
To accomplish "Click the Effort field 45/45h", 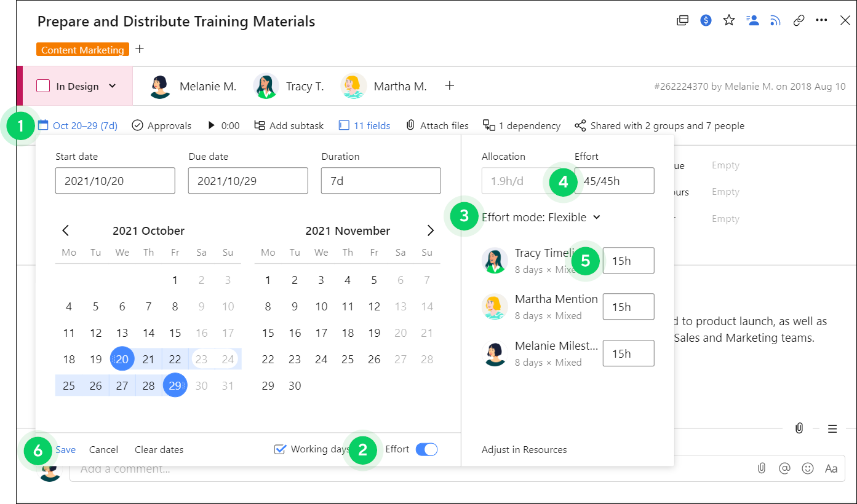I will pos(614,181).
